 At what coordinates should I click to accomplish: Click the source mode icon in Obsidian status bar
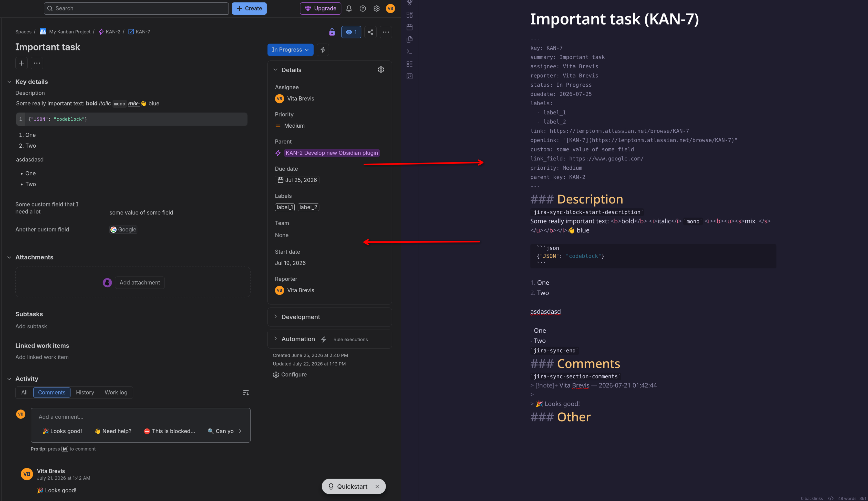831,498
